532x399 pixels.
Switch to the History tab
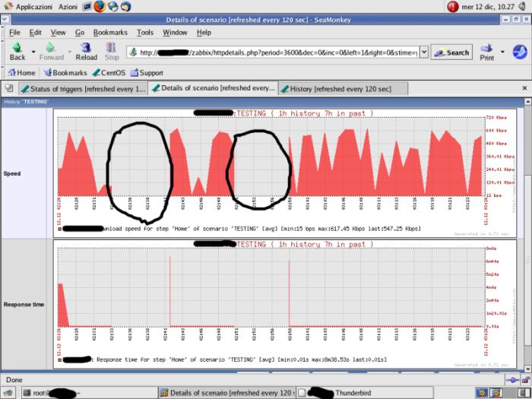click(343, 89)
